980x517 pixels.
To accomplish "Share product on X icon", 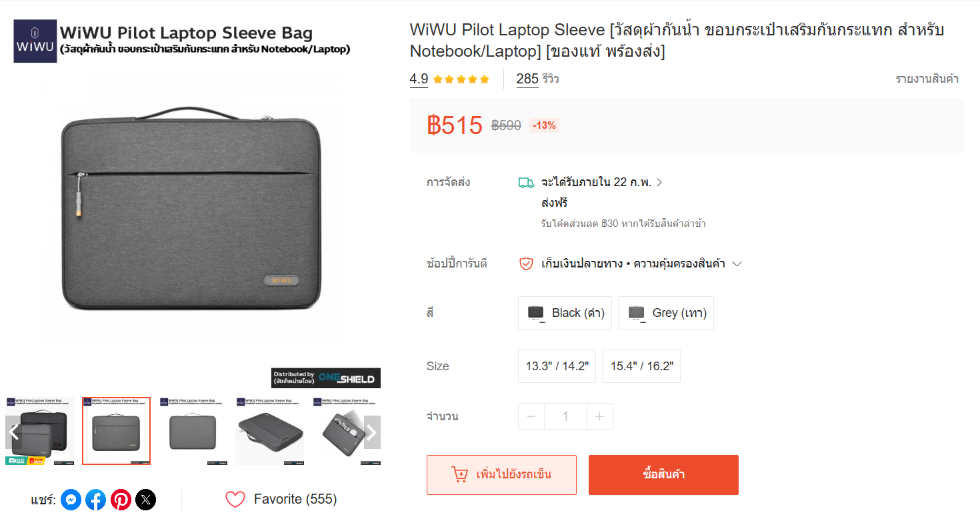I will tap(145, 500).
